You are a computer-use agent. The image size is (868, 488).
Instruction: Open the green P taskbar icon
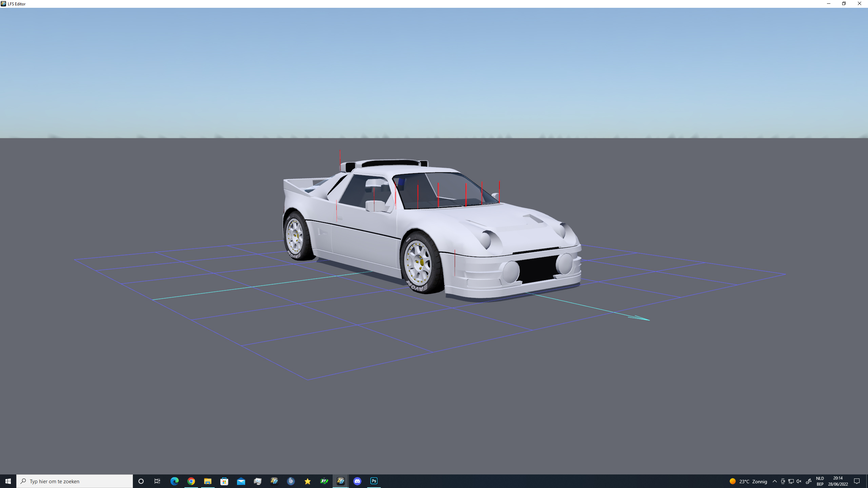324,481
